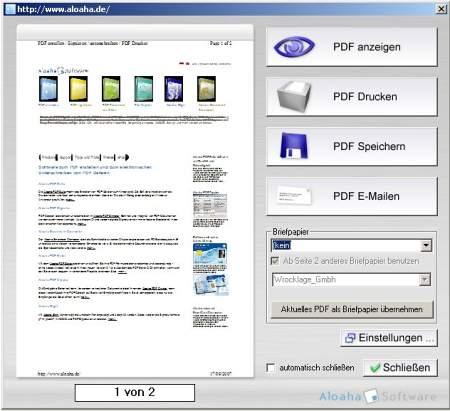Click the Einstellungen windows icon

(x=350, y=338)
